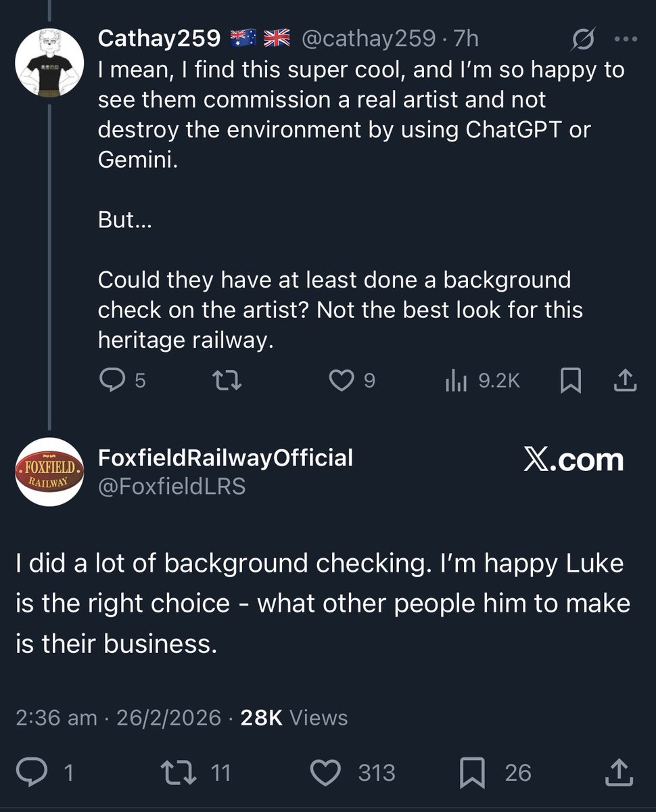The height and width of the screenshot is (812, 656).
Task: Tap the 7h timestamp on Cathay259's post
Action: (x=465, y=39)
